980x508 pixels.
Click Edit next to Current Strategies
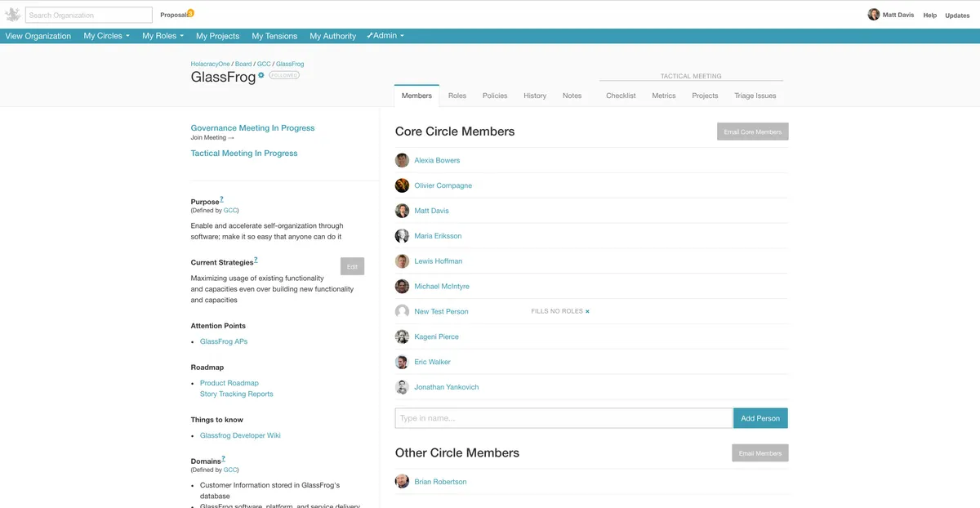pos(352,265)
